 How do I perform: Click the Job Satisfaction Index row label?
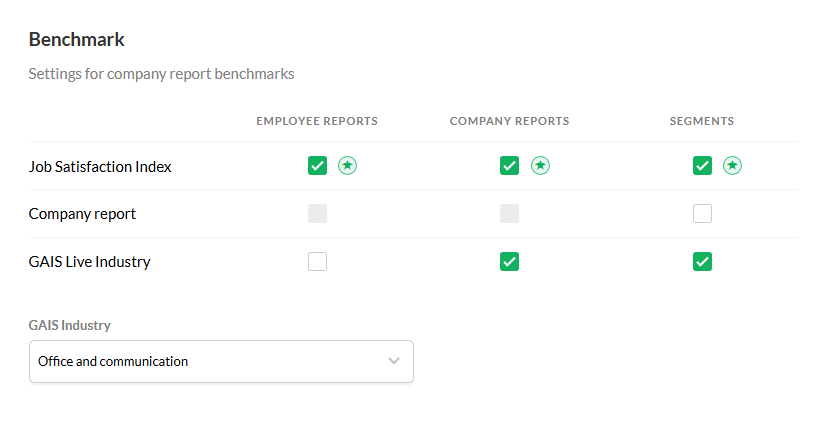click(100, 167)
